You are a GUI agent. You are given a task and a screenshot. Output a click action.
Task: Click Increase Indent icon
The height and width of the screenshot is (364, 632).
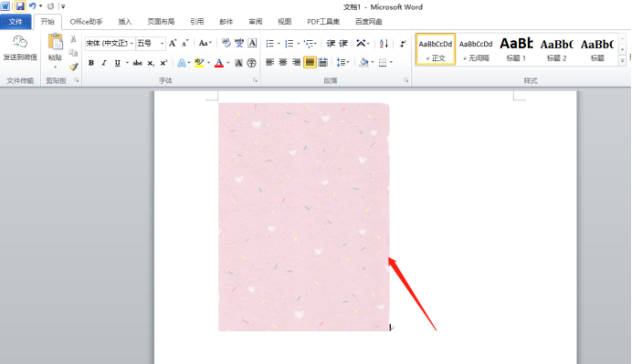tap(343, 44)
